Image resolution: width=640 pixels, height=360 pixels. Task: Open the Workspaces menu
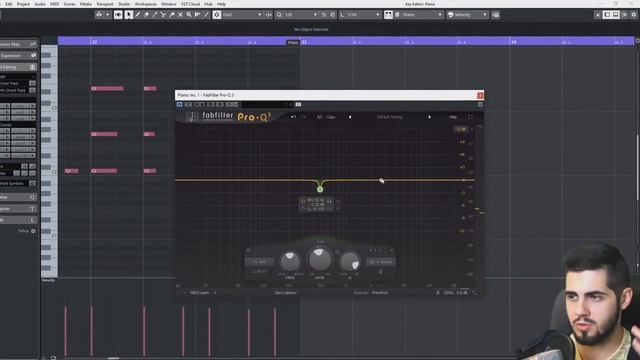pos(146,4)
